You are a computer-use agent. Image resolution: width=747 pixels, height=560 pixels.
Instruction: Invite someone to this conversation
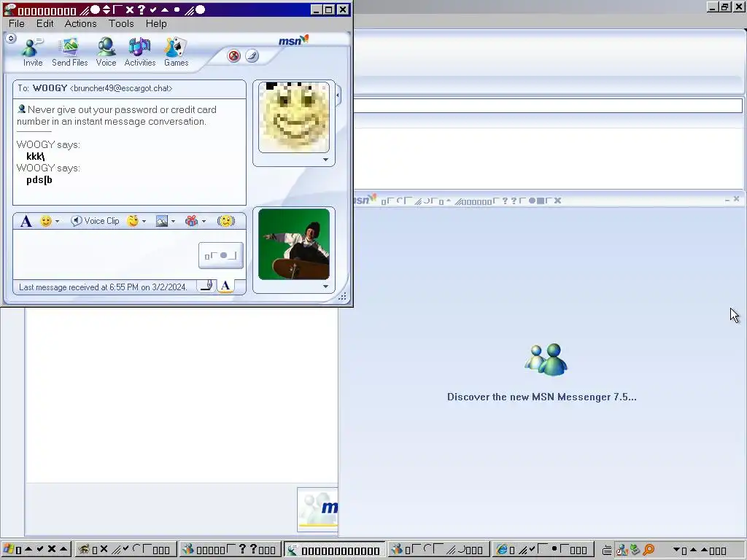[x=33, y=52]
